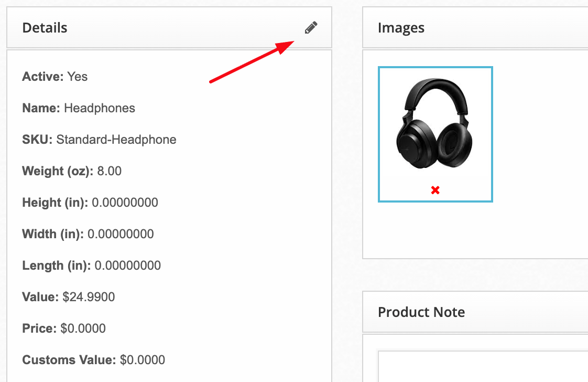
Task: Click inside the Product Note text area
Action: (x=482, y=366)
